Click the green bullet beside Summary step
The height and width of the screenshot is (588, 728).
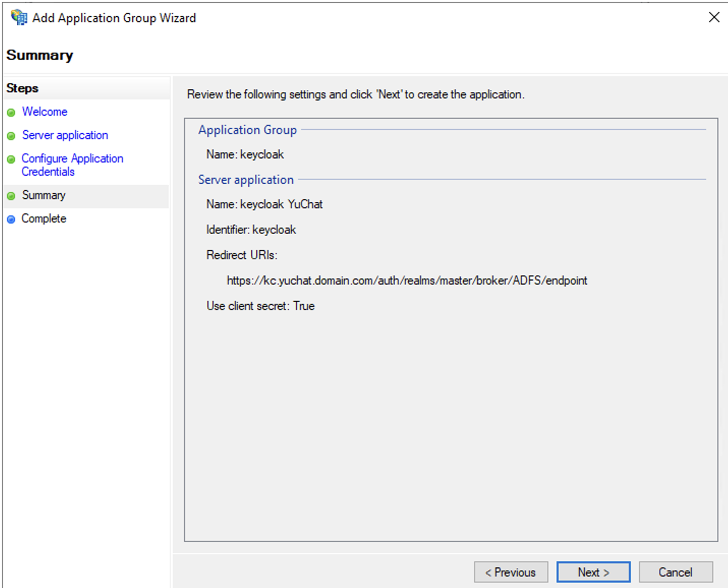pyautogui.click(x=11, y=196)
